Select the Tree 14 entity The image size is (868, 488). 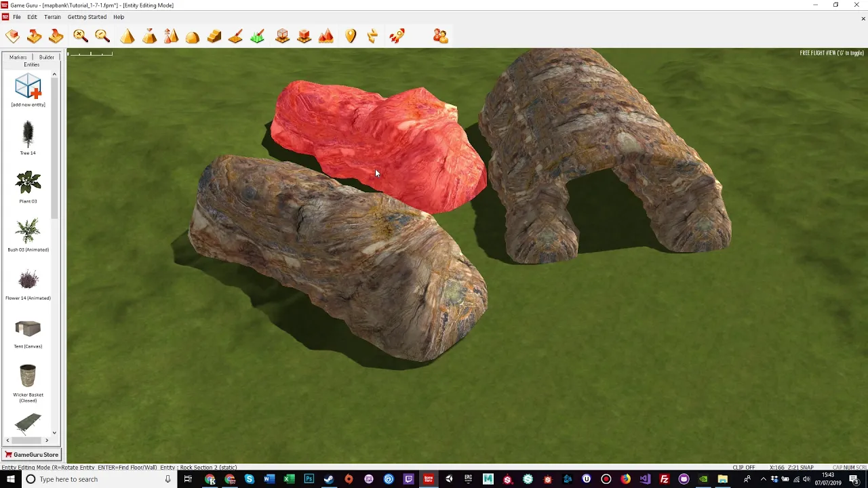(x=28, y=138)
